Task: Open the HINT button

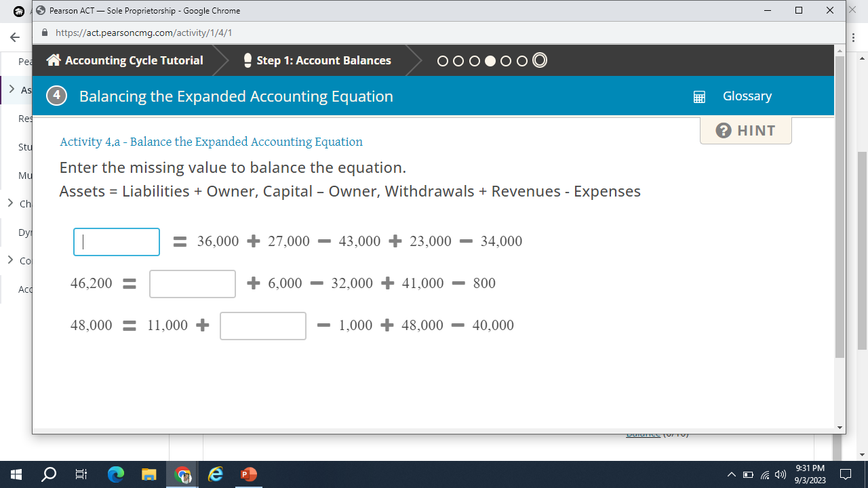Action: (746, 131)
